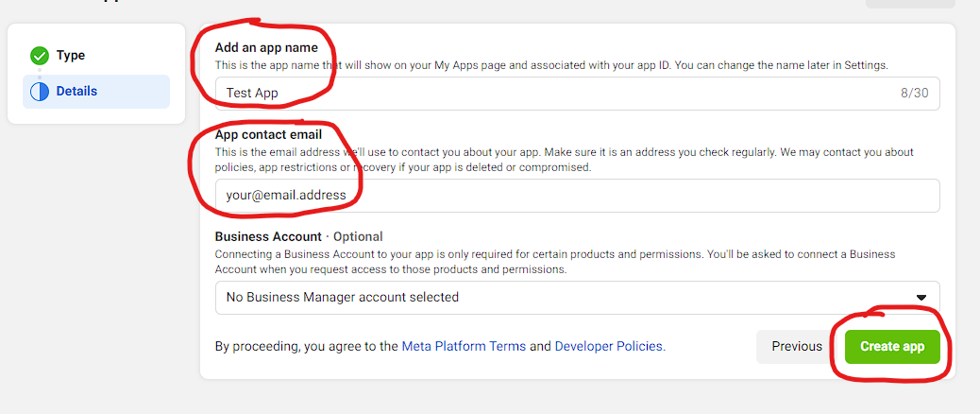This screenshot has width=980, height=414.
Task: Click the half-filled circle icon beside Details
Action: [40, 92]
